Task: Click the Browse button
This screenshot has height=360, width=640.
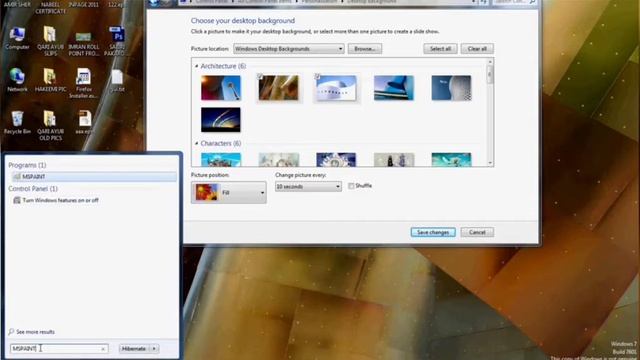Action: pyautogui.click(x=365, y=49)
